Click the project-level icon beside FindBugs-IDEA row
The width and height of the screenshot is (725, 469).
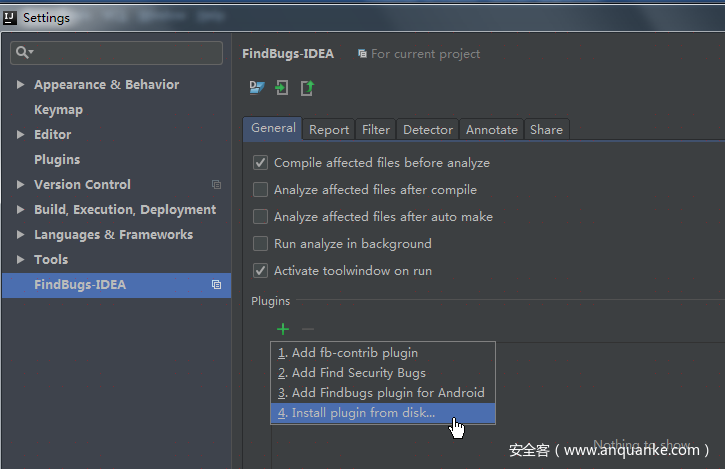(216, 284)
